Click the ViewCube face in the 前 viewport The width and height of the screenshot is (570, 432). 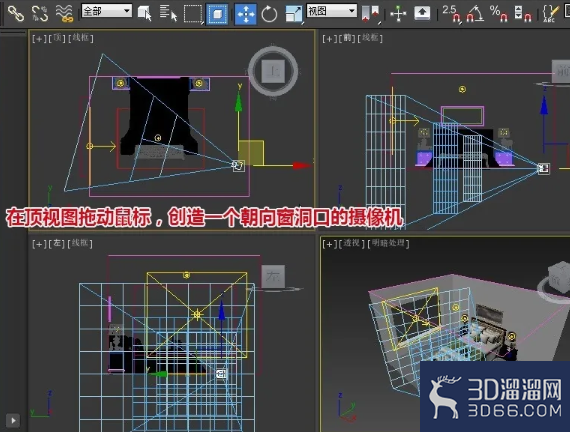[561, 72]
